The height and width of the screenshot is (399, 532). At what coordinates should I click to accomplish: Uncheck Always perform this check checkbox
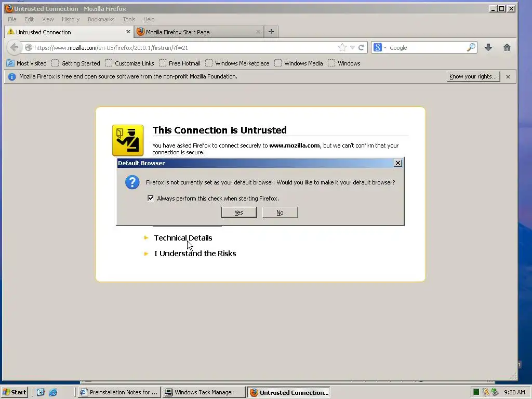[151, 198]
